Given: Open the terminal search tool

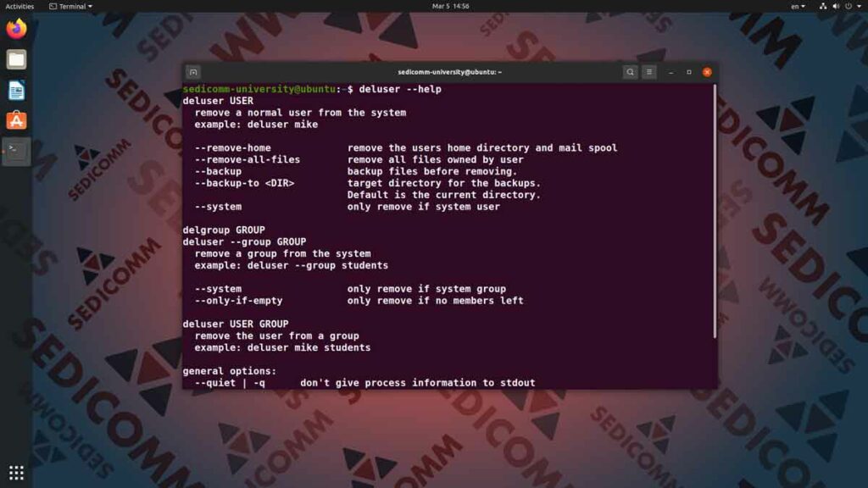Looking at the screenshot, I should (630, 72).
